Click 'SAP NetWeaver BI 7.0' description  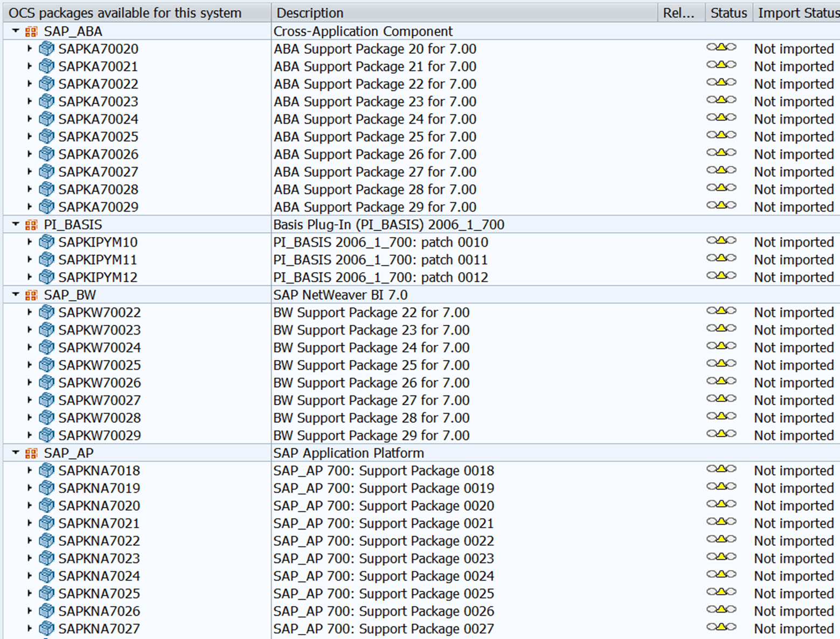(x=341, y=295)
